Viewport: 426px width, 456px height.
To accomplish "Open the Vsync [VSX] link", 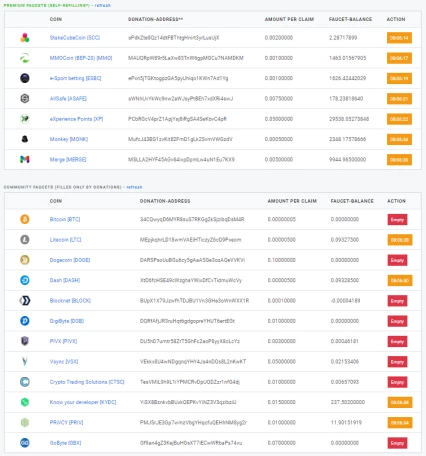I will point(64,362).
